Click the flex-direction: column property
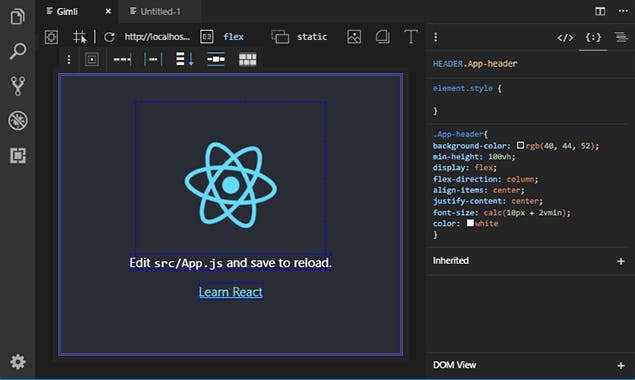Image resolution: width=635 pixels, height=380 pixels. (485, 179)
